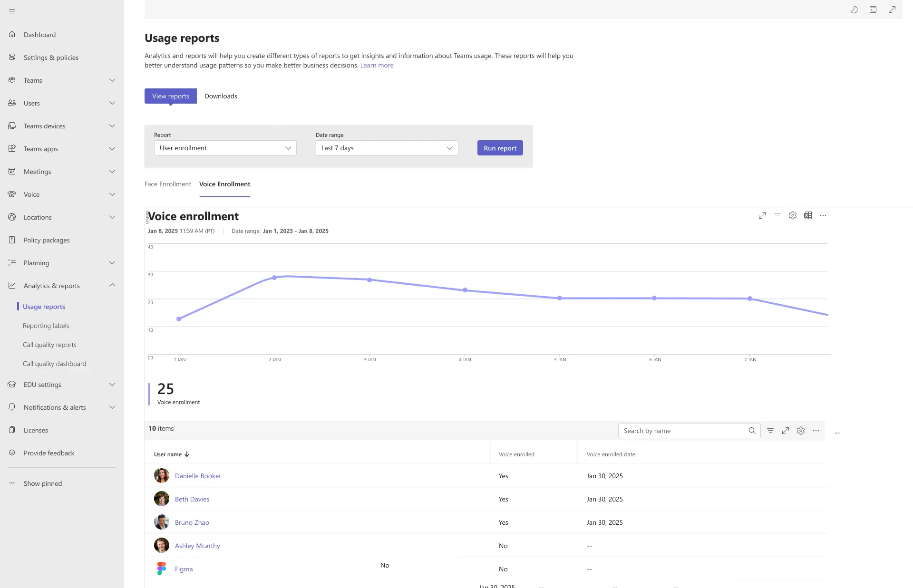Open the Date range dropdown
Image resolution: width=913 pixels, height=588 pixels.
[x=387, y=148]
